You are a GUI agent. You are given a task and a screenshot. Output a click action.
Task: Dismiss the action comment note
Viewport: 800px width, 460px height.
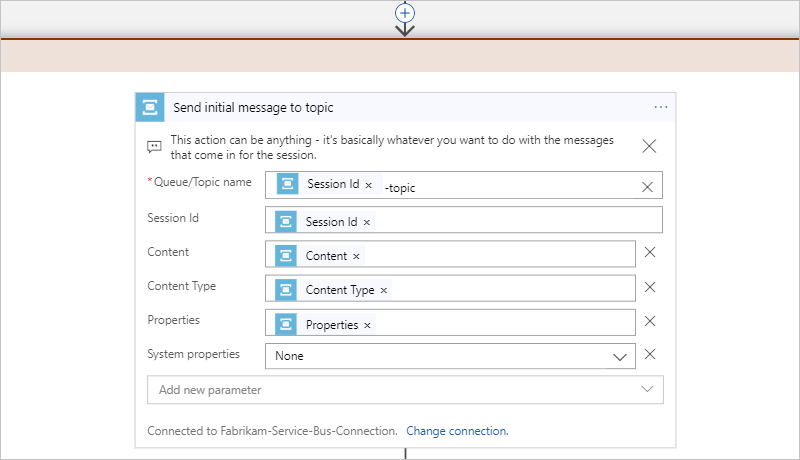(x=649, y=146)
